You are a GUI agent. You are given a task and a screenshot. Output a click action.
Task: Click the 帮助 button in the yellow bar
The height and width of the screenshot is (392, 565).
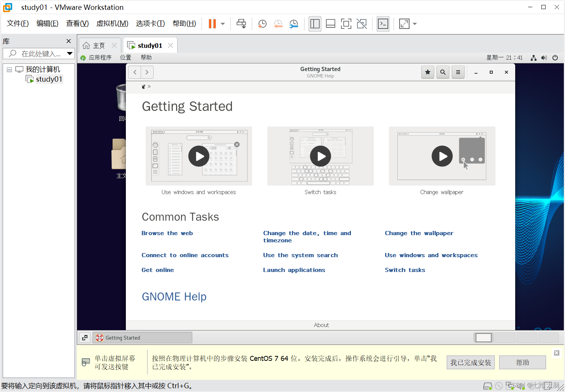[x=522, y=363]
